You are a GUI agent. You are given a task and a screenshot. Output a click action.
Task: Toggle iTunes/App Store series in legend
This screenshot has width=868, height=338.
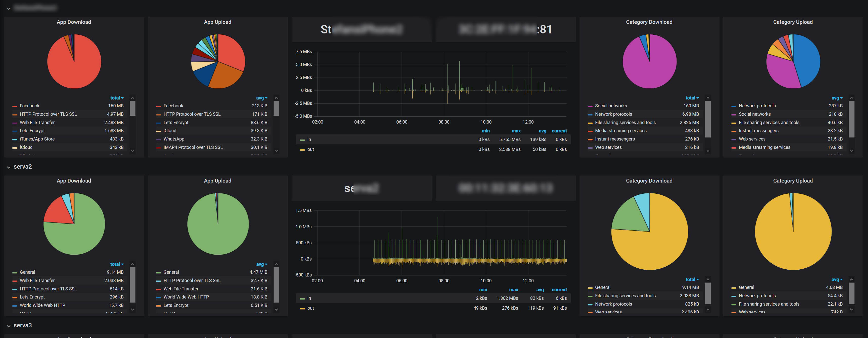point(37,139)
